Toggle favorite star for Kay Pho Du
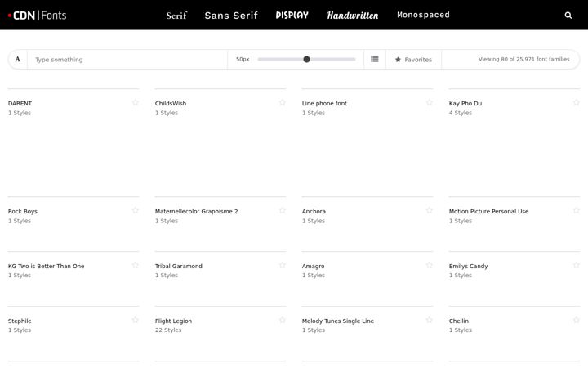Screen dimensions: 588x368 577,102
